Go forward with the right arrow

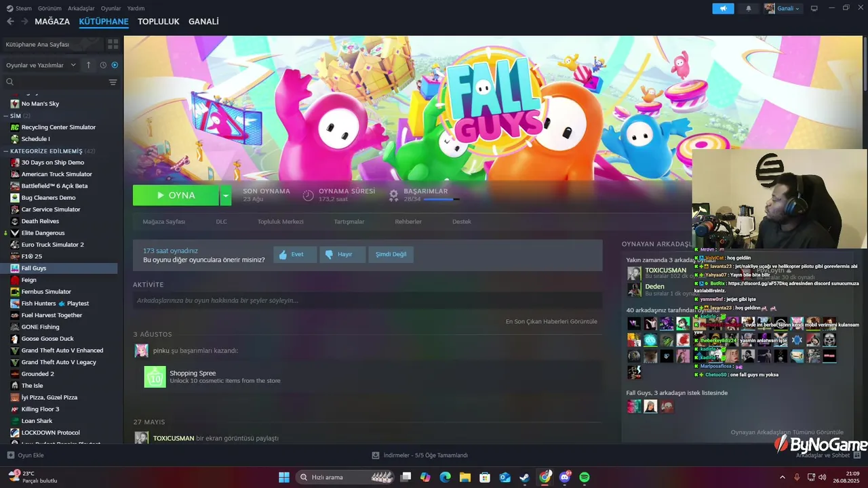pyautogui.click(x=24, y=22)
